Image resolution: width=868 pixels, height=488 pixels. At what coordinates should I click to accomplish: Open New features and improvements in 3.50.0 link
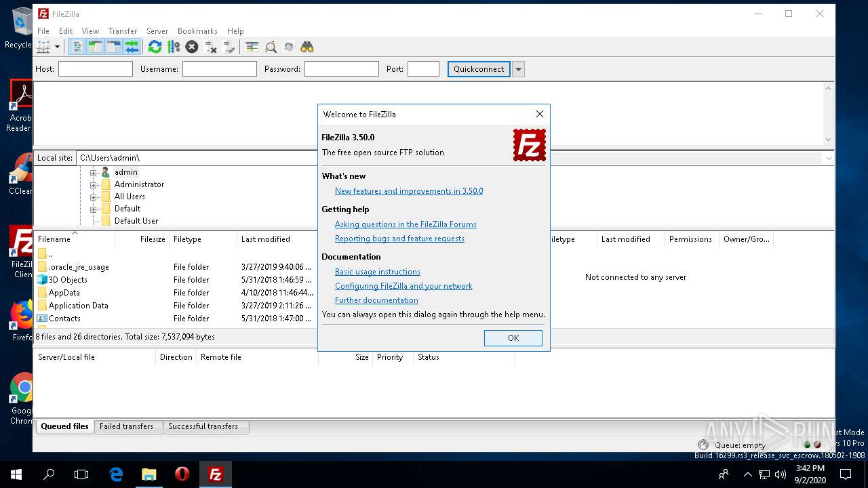409,191
